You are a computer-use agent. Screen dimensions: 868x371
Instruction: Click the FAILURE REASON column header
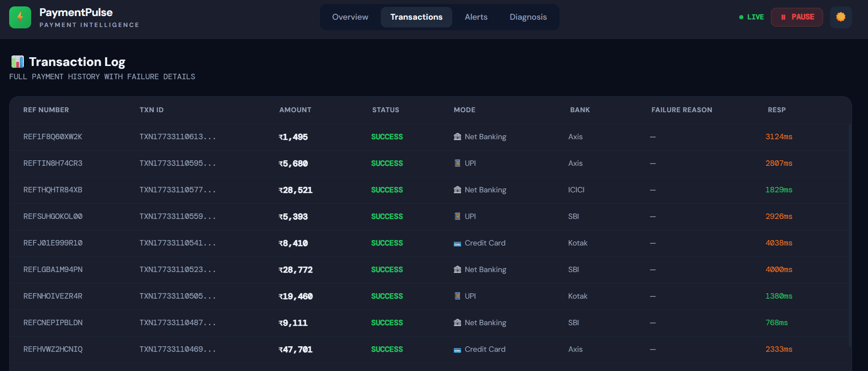coord(682,110)
